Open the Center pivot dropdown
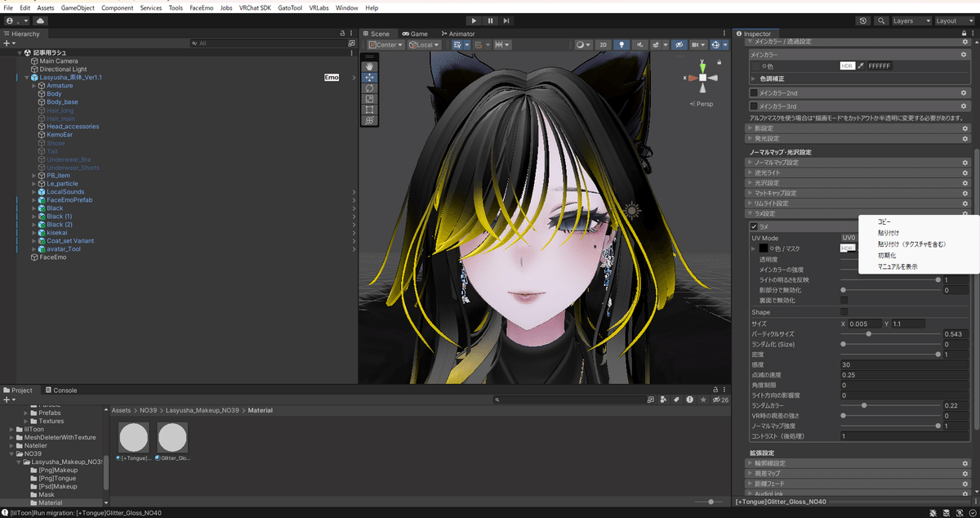 [x=386, y=45]
